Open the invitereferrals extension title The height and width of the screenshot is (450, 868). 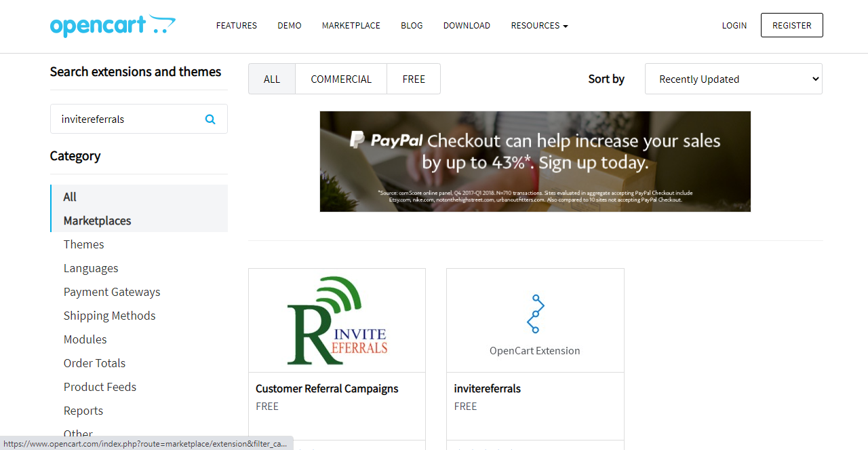[488, 389]
